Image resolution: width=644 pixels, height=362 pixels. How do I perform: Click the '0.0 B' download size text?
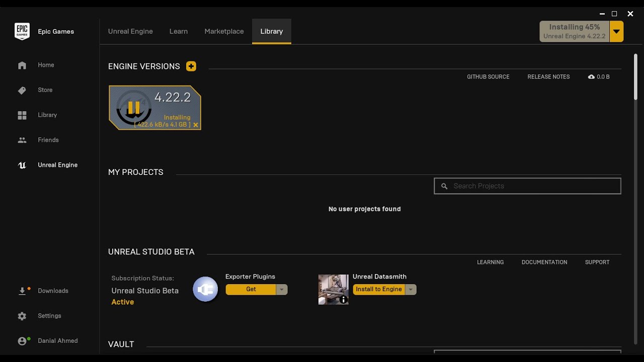(x=603, y=77)
